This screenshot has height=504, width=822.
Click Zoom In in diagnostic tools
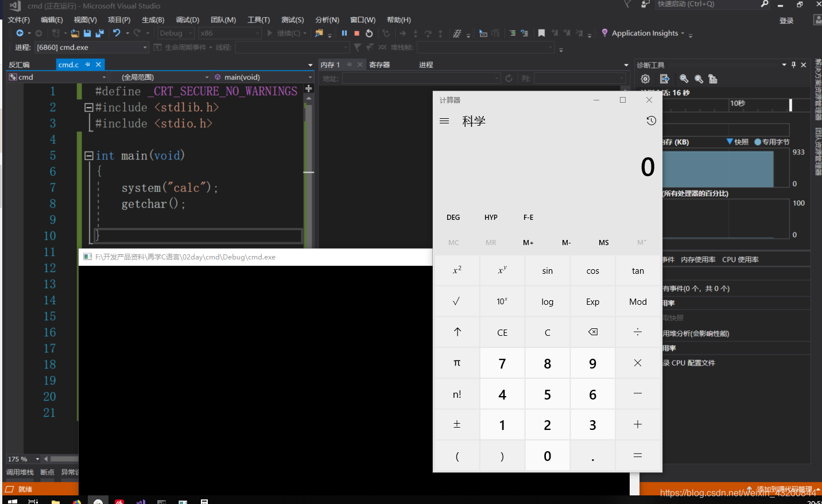coord(684,79)
